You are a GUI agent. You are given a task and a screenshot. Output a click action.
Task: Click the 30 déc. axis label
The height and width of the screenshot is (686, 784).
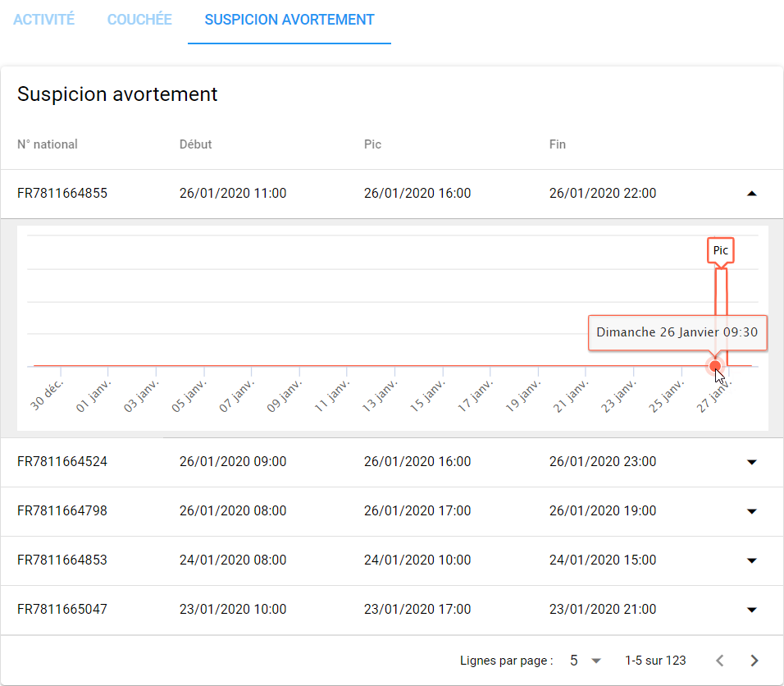click(x=47, y=395)
